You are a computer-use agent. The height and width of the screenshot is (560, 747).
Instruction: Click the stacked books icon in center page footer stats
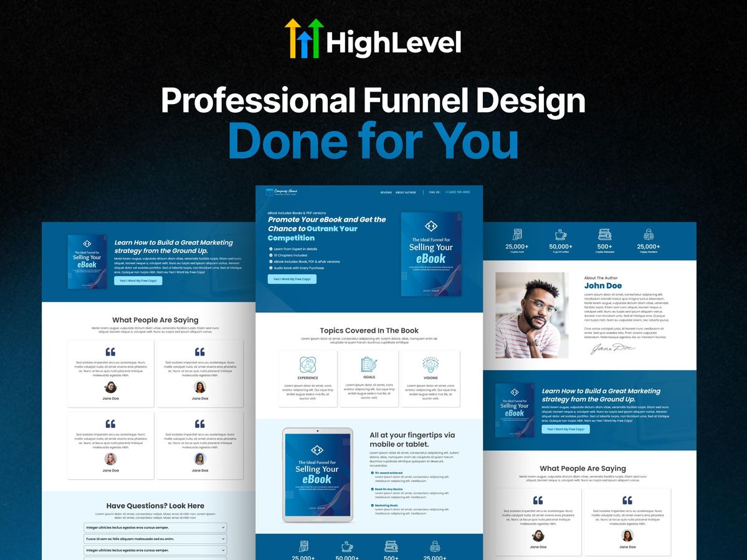click(391, 547)
